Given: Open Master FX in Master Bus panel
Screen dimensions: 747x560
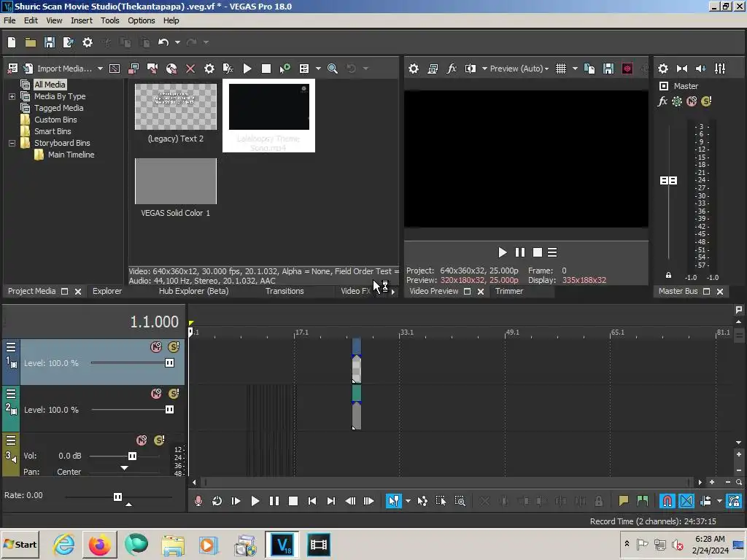Looking at the screenshot, I should point(662,101).
